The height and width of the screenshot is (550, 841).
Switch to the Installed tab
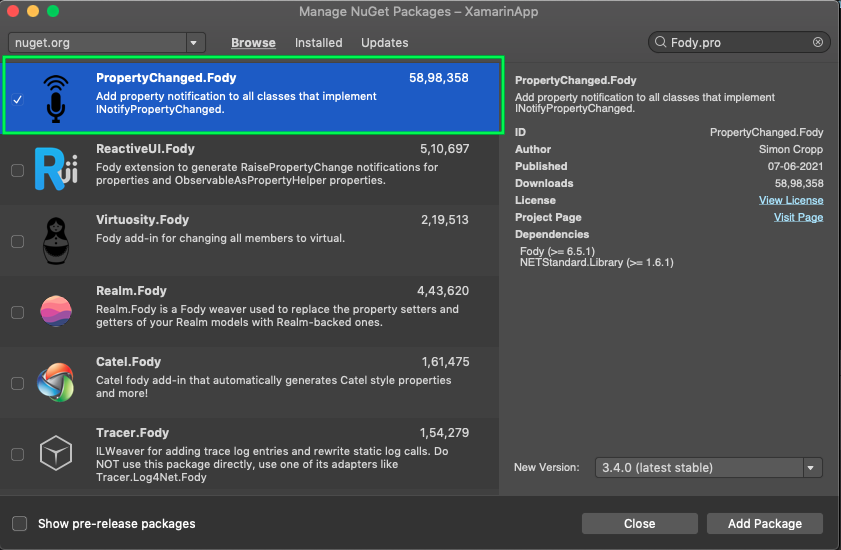click(x=319, y=43)
